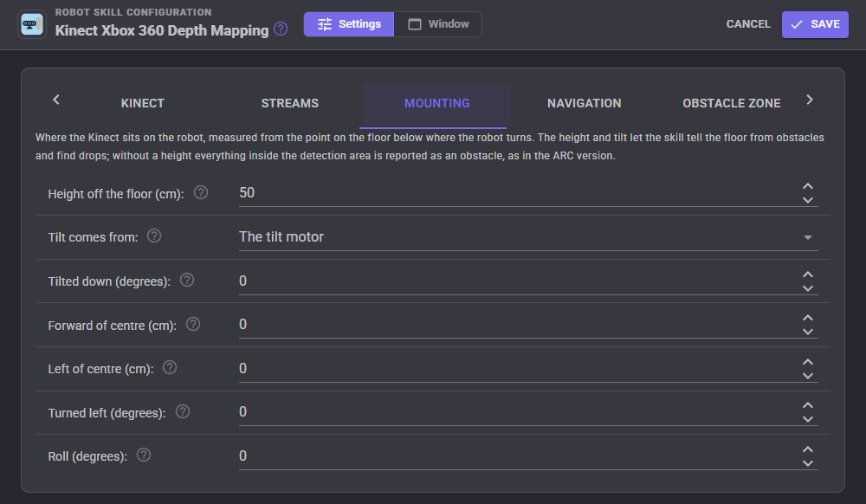Increase Turned left degrees value

pyautogui.click(x=807, y=405)
